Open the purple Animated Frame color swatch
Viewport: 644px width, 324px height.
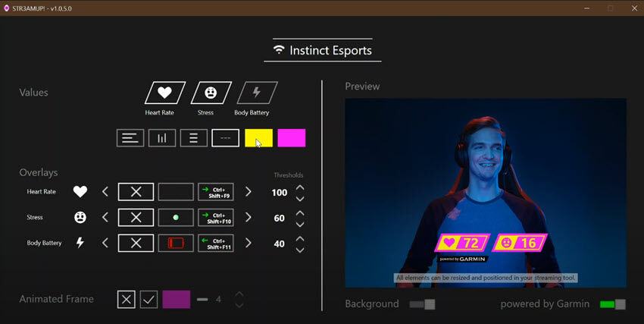tap(177, 299)
